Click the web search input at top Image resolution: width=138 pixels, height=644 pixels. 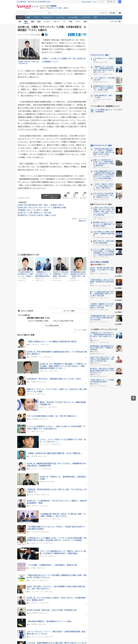coord(102,2)
